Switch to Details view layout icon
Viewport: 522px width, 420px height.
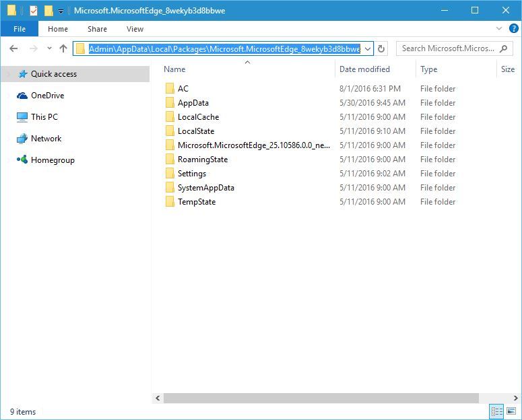coord(496,412)
